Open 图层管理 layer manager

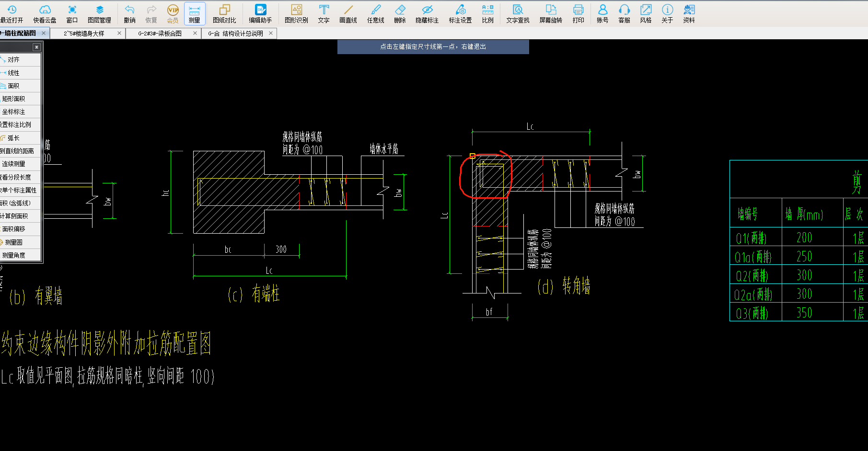(99, 14)
